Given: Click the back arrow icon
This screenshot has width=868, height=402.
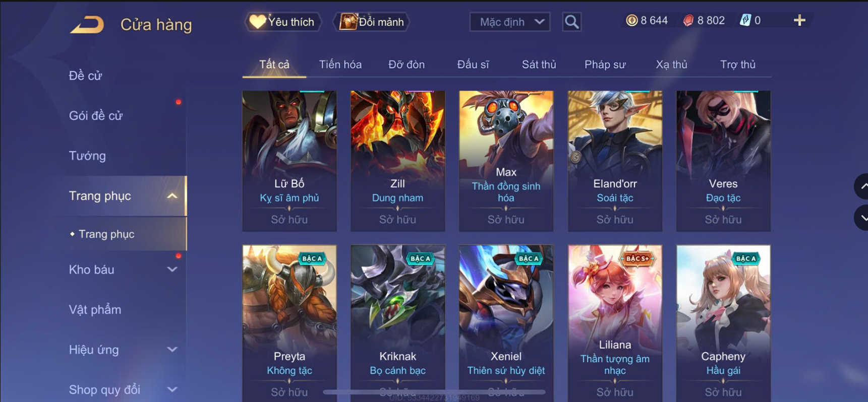Looking at the screenshot, I should (x=87, y=24).
